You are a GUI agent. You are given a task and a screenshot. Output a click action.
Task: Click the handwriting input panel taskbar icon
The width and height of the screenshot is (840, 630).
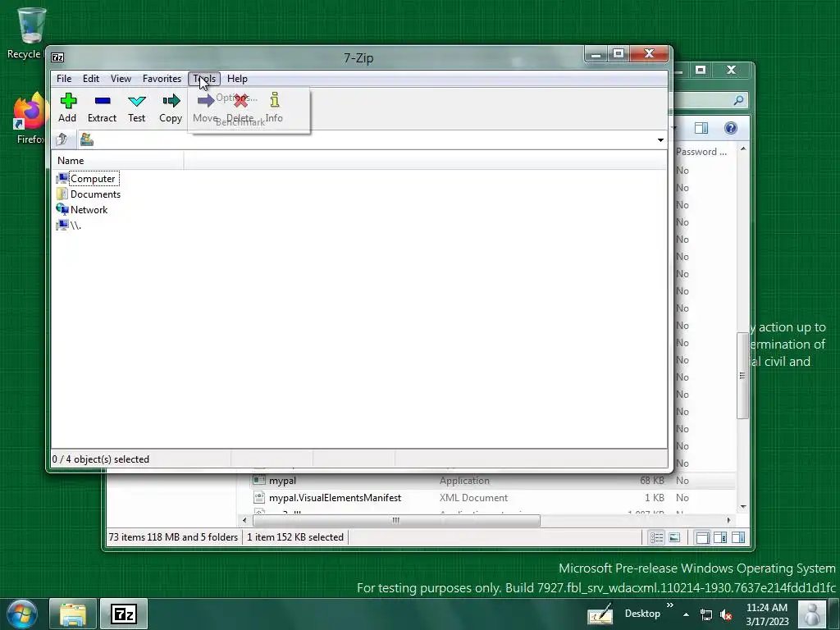600,614
